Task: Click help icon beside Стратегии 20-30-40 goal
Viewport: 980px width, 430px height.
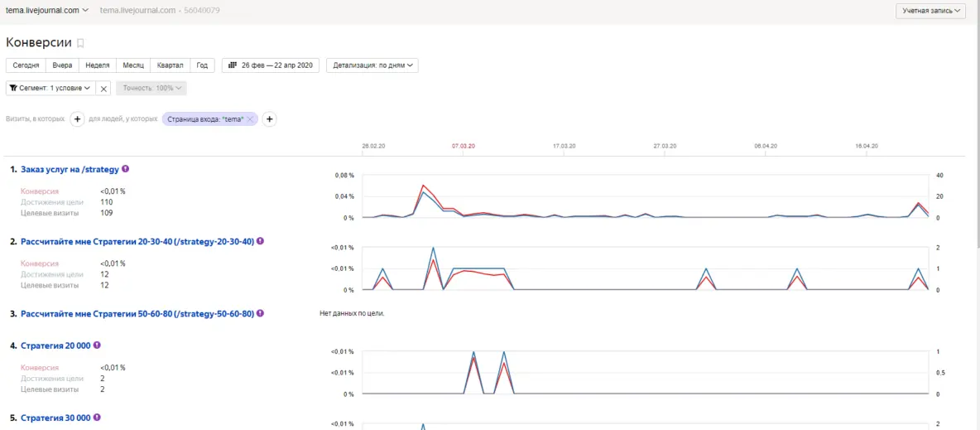Action: tap(260, 241)
